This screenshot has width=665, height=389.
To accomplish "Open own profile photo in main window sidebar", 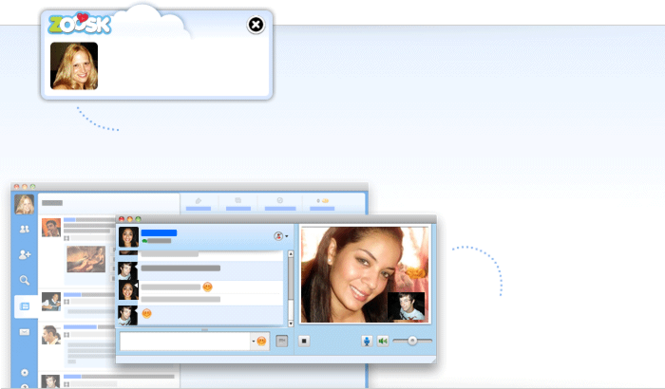I will [25, 204].
